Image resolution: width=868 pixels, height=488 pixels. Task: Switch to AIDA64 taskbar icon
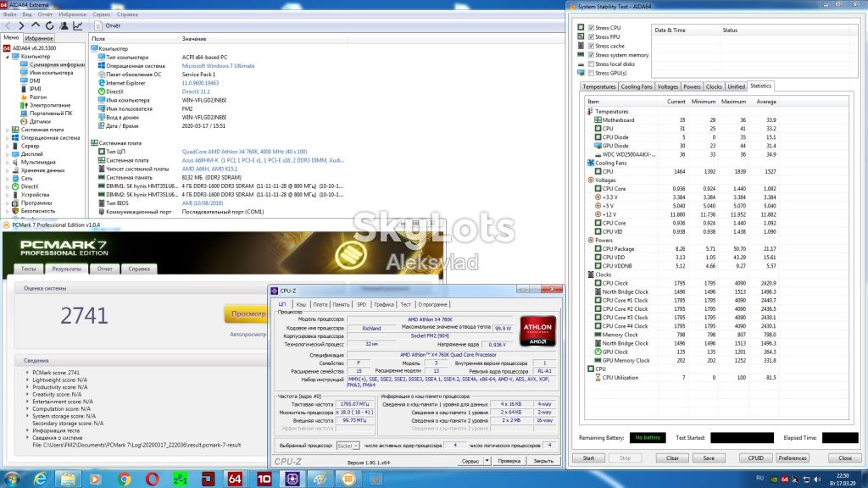click(x=235, y=479)
